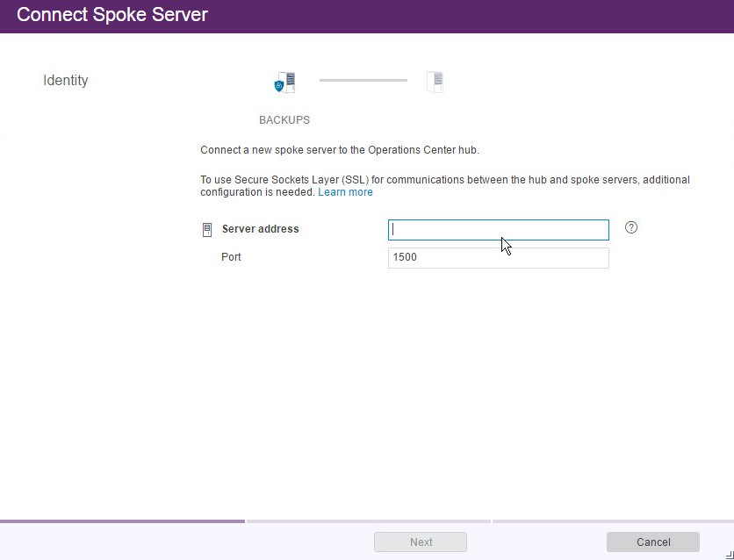Open help for the Server address field
Image resolution: width=734 pixels, height=560 pixels.
coord(631,227)
